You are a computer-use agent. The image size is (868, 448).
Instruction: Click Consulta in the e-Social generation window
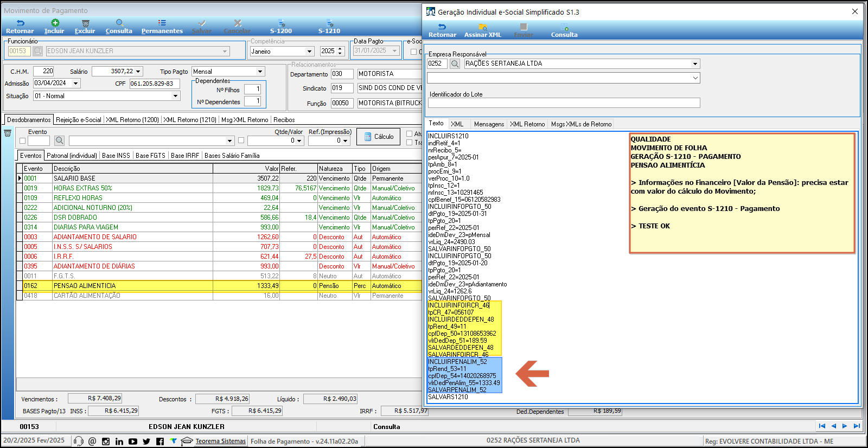[x=564, y=30]
